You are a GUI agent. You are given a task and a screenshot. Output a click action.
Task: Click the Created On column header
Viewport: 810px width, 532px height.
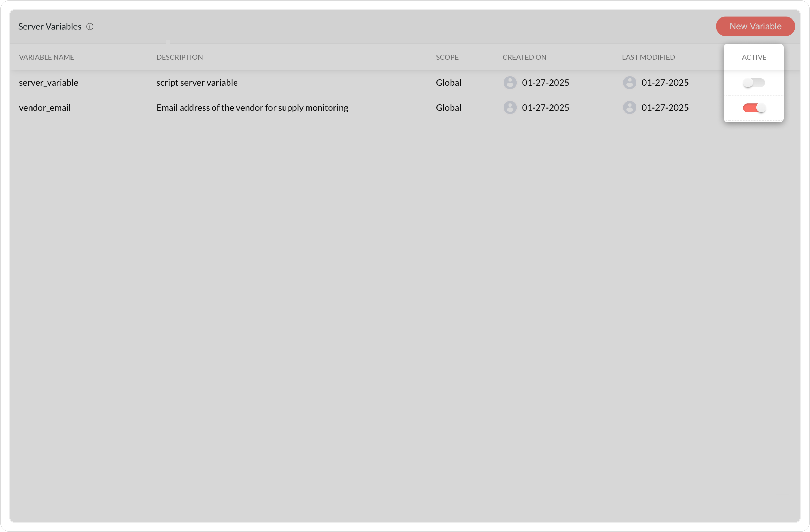(x=524, y=57)
